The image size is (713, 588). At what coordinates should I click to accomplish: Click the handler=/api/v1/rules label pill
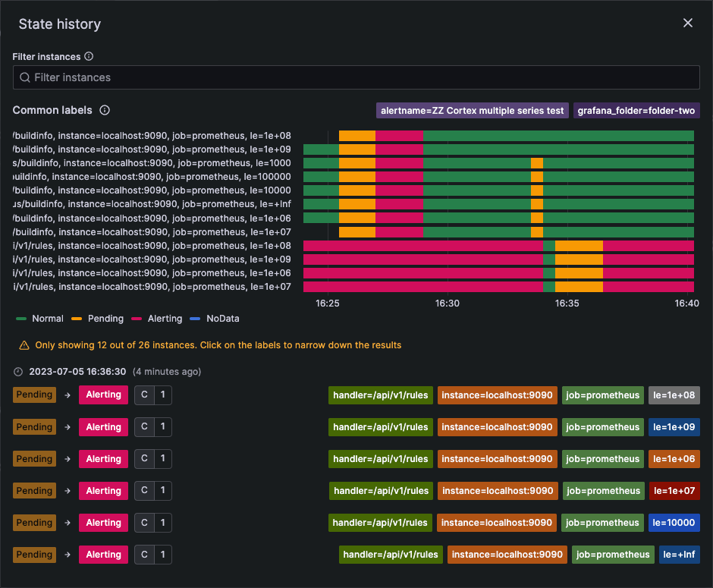coord(380,395)
